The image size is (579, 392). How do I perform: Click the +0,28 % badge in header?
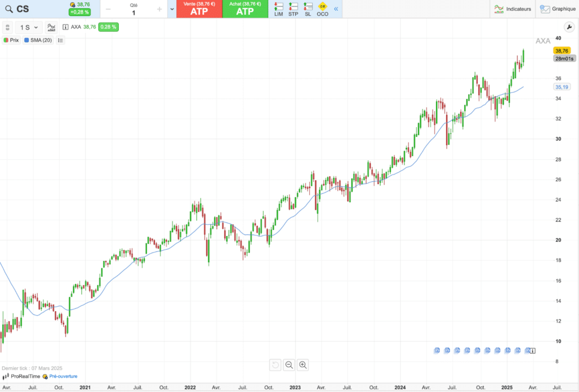80,12
